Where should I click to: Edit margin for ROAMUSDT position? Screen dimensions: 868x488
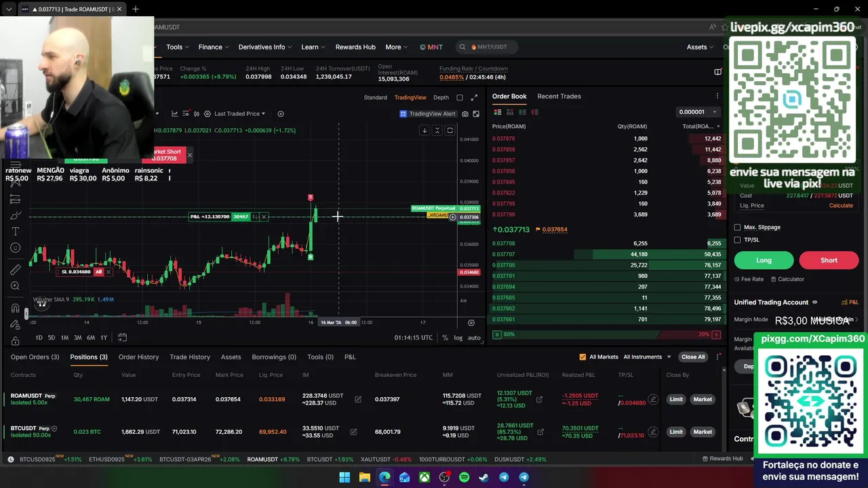[x=358, y=399]
